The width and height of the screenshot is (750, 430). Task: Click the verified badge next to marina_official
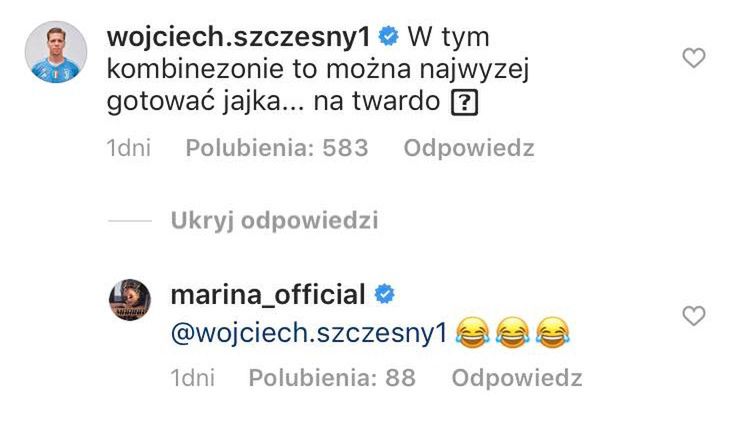point(384,296)
